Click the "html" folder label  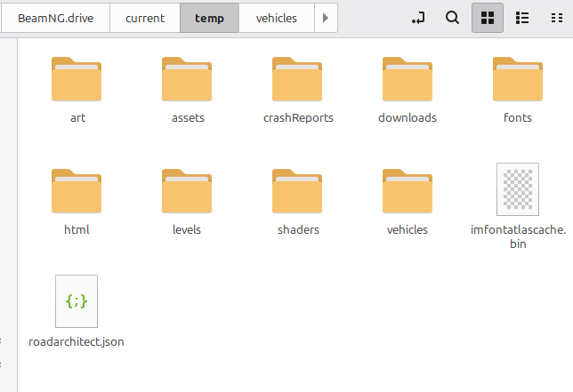77,230
